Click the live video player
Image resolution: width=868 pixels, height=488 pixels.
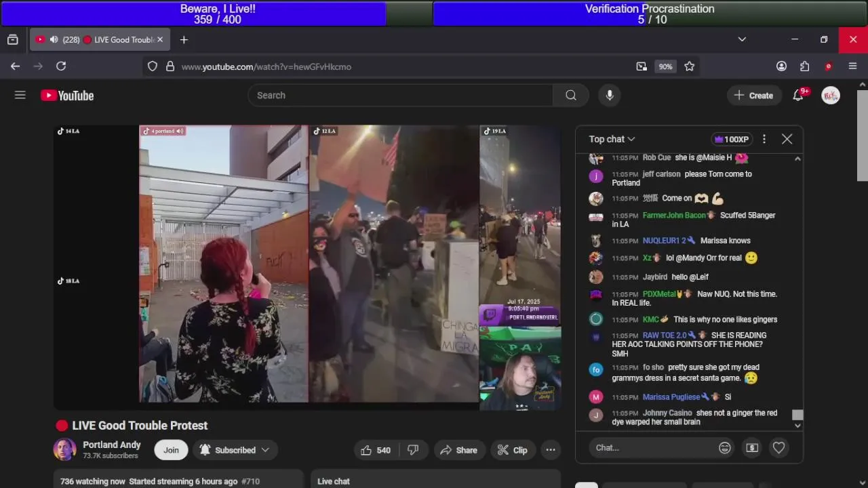(307, 267)
